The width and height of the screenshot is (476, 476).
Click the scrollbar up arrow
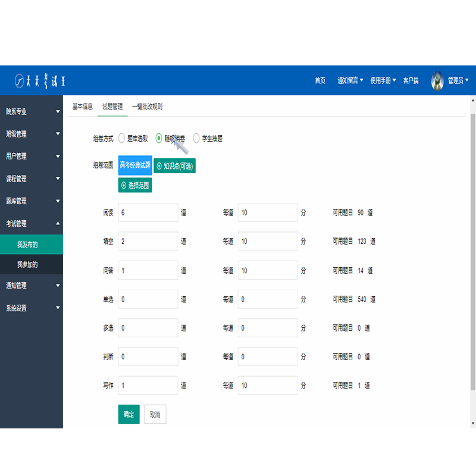(x=472, y=100)
